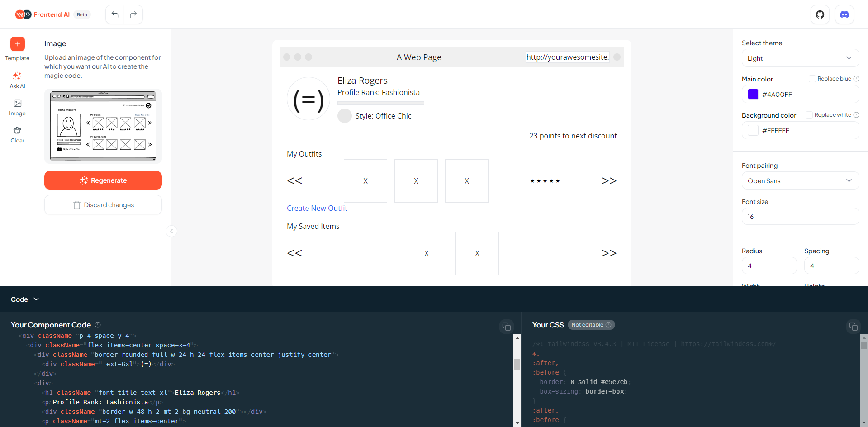The width and height of the screenshot is (868, 427).
Task: Collapse the Code panel chevron
Action: point(37,299)
